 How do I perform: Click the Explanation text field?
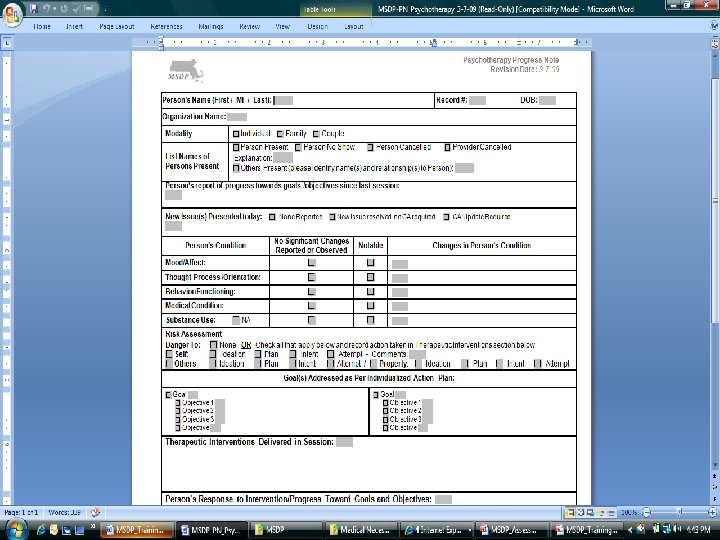283,158
